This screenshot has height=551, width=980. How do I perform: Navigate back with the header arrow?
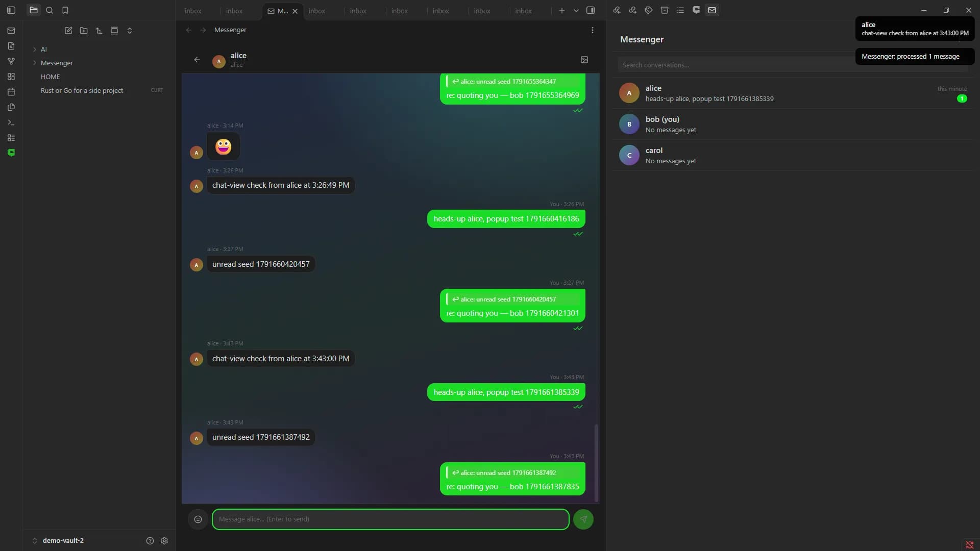click(189, 30)
